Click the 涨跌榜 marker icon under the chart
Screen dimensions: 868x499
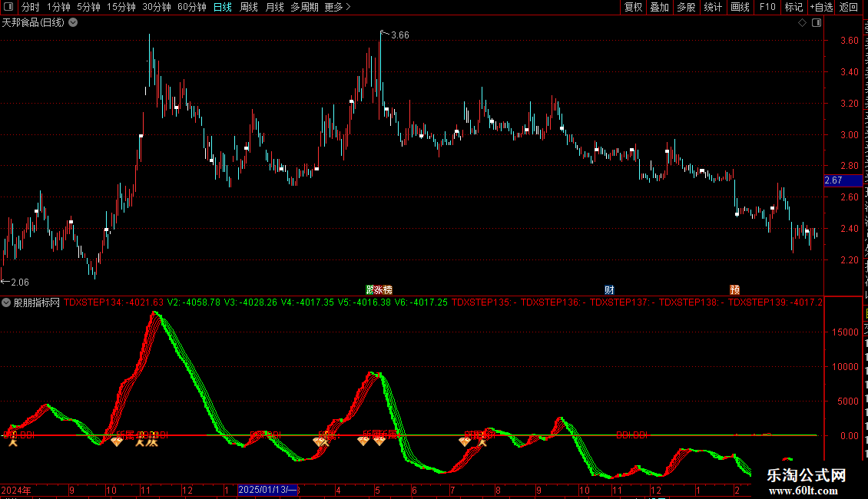pyautogui.click(x=379, y=290)
